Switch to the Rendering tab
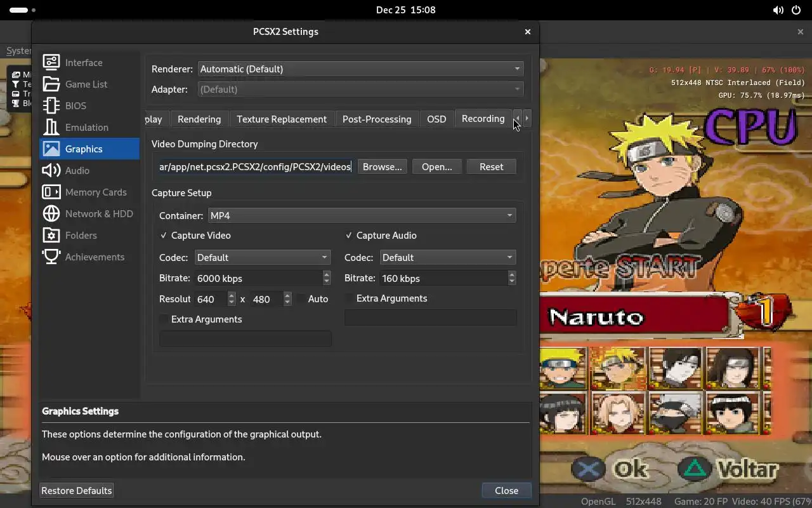 (x=199, y=119)
